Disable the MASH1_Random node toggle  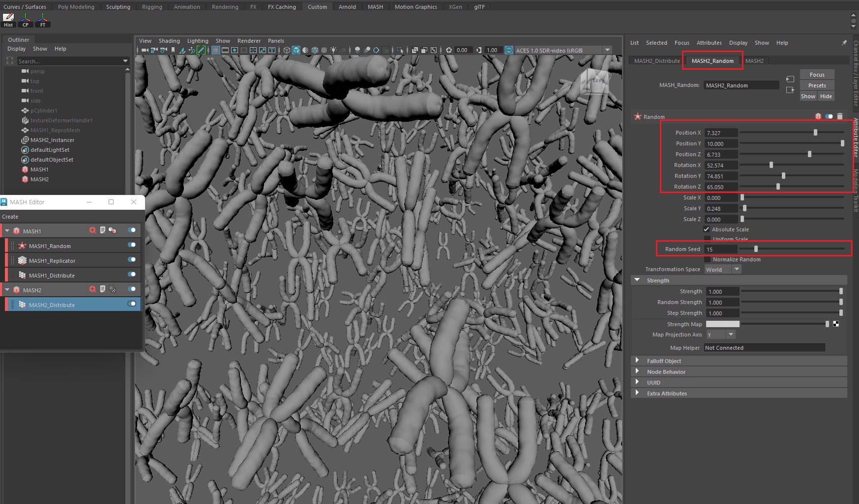point(132,245)
